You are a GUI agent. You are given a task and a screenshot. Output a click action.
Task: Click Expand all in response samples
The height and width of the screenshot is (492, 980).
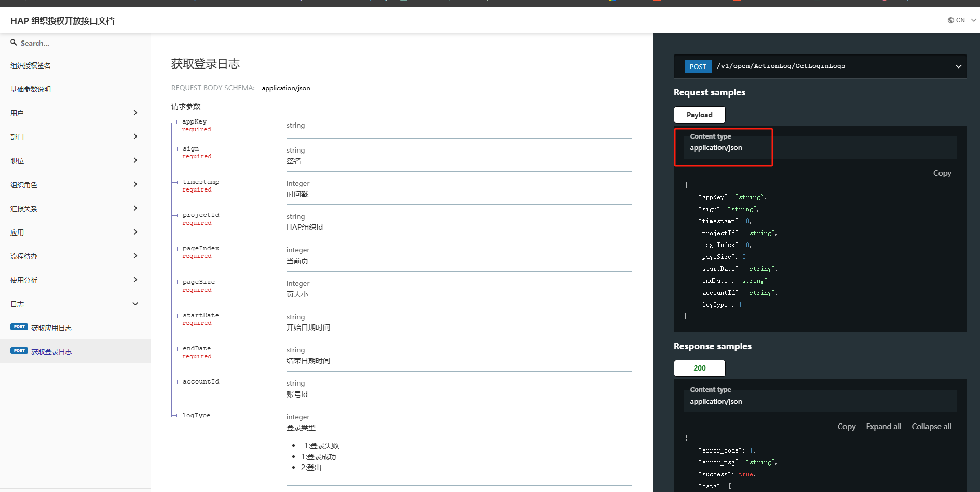pyautogui.click(x=883, y=427)
